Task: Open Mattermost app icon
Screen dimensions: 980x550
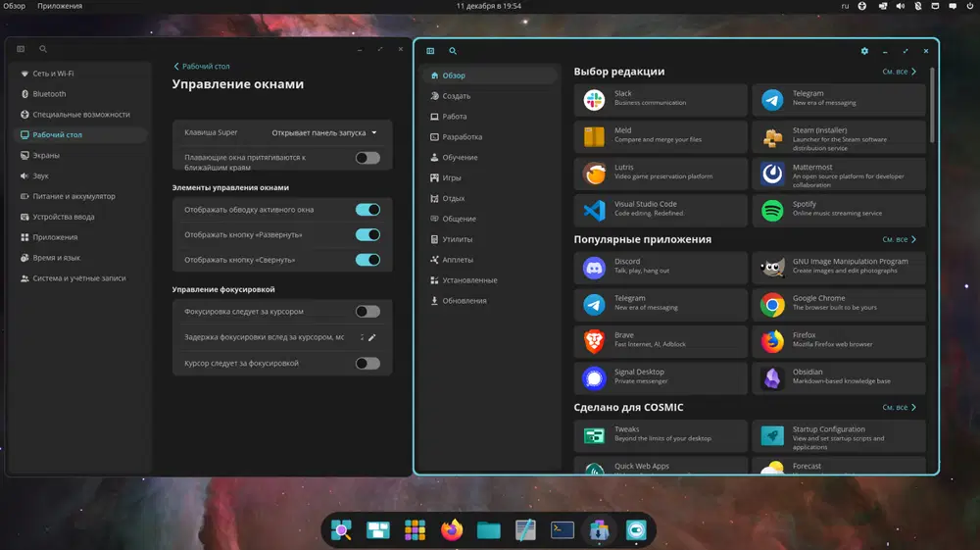Action: [x=772, y=174]
